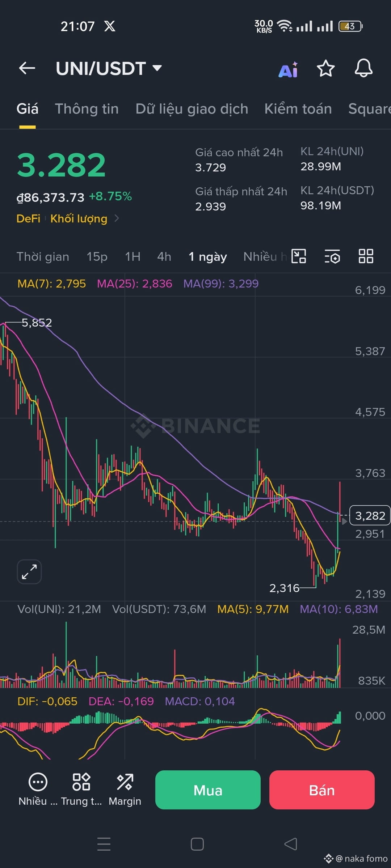This screenshot has height=868, width=391.
Task: Tap the DEA: -0,169 label
Action: (121, 701)
